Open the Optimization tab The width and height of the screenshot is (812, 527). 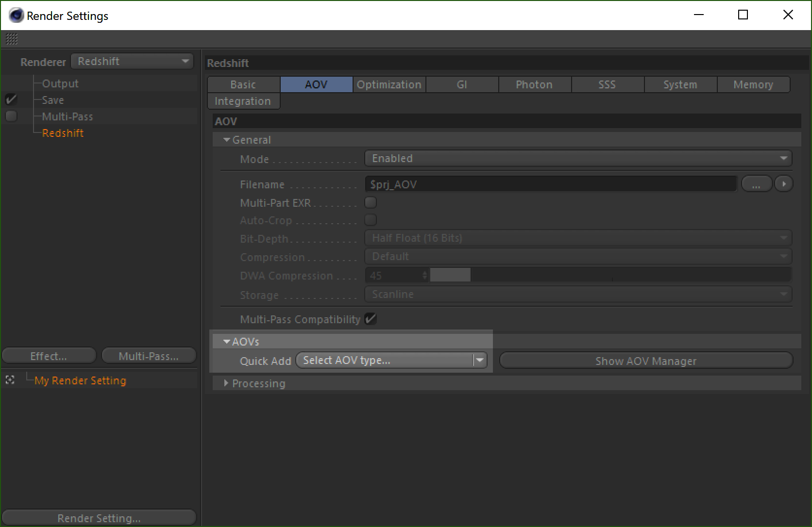coord(389,84)
